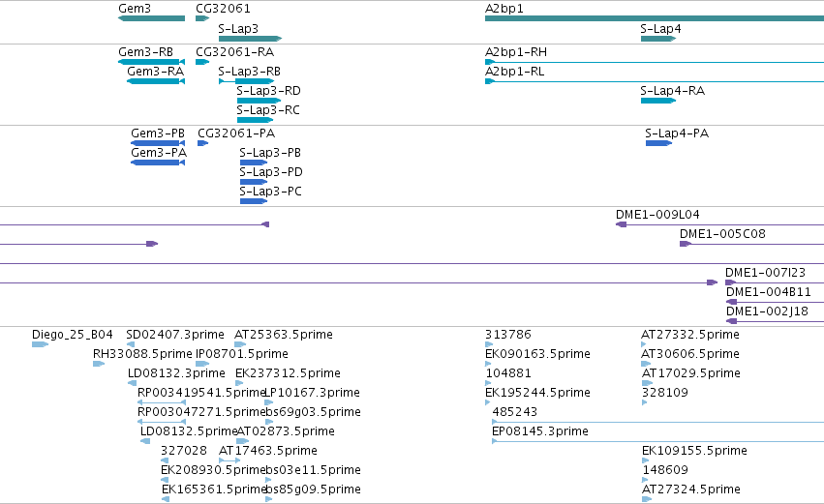Click the S-Lap4-RA transcript arrow
Viewport: 824px width, 504px height.
point(658,101)
